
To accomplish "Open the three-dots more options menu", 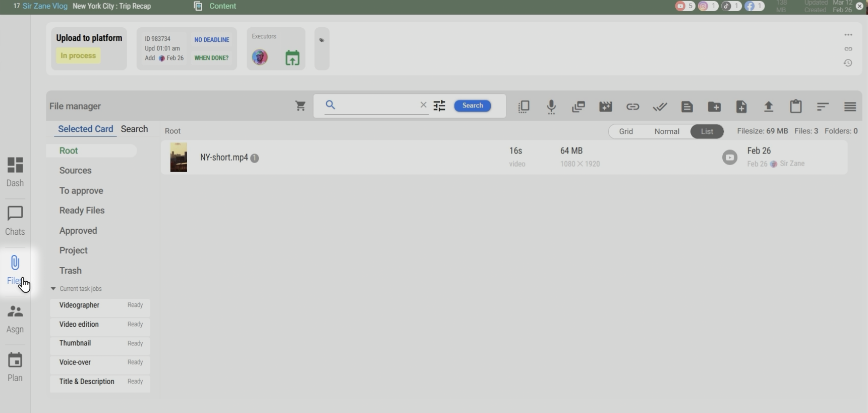I will (x=848, y=35).
